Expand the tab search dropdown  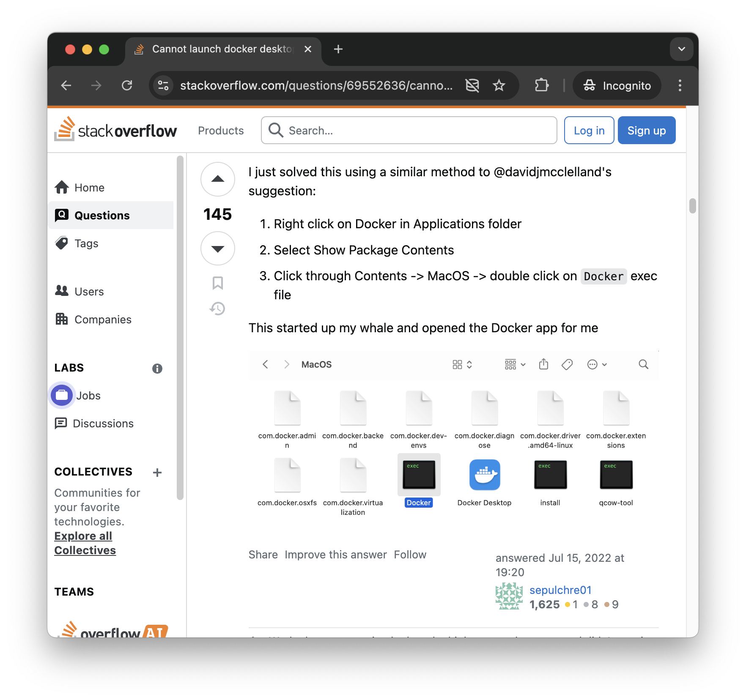681,49
